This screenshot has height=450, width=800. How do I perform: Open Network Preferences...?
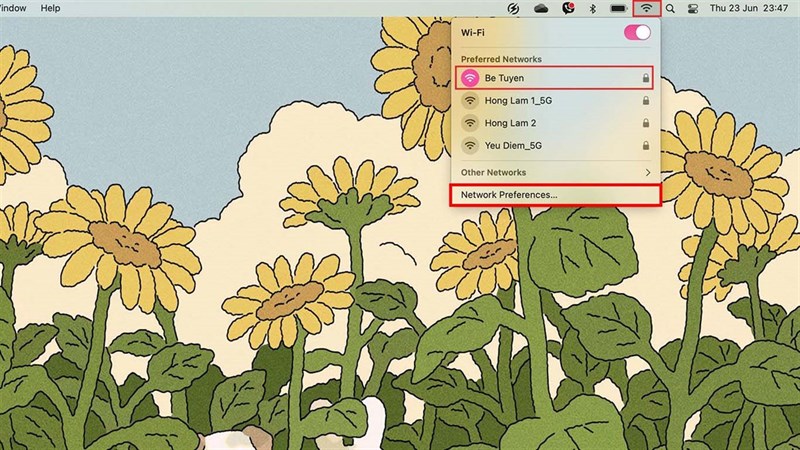click(x=509, y=195)
